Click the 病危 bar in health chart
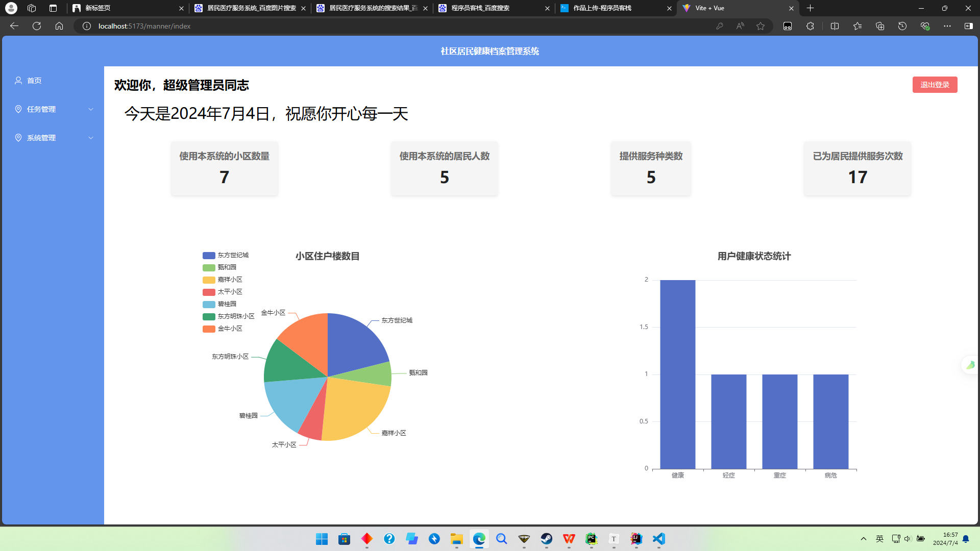 tap(830, 421)
